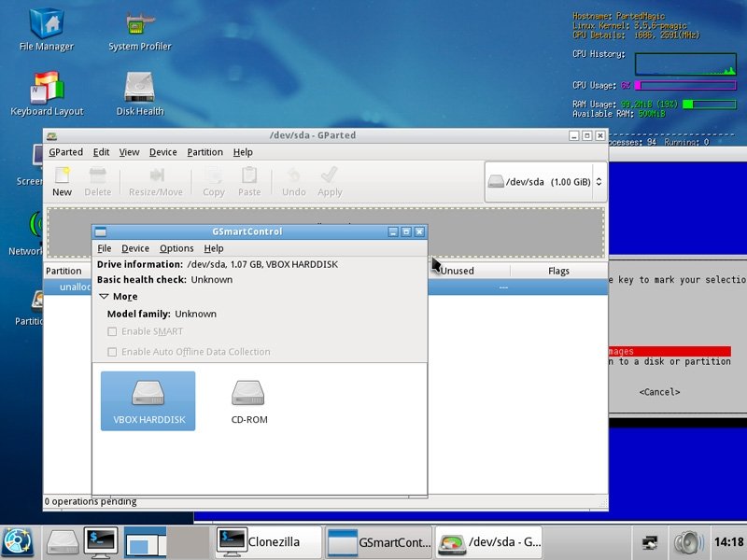Viewport: 747px width, 560px height.
Task: Click the volume speaker icon in the tray
Action: pos(689,542)
